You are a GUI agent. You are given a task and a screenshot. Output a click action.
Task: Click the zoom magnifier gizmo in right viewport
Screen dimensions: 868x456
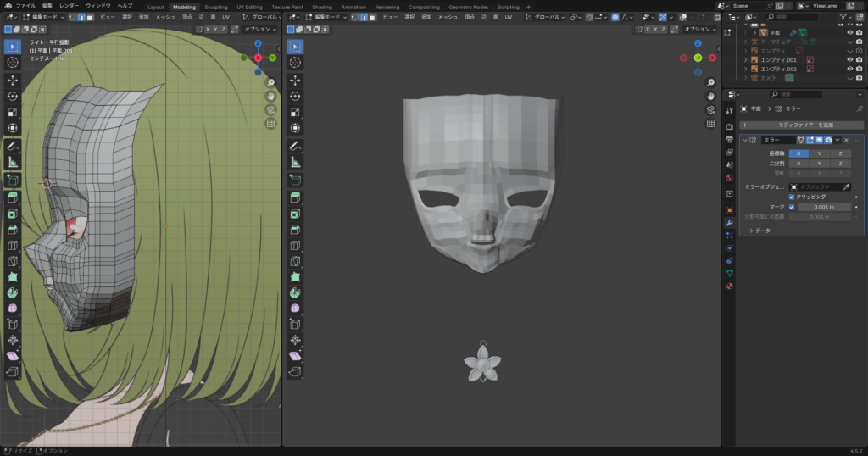coord(711,82)
